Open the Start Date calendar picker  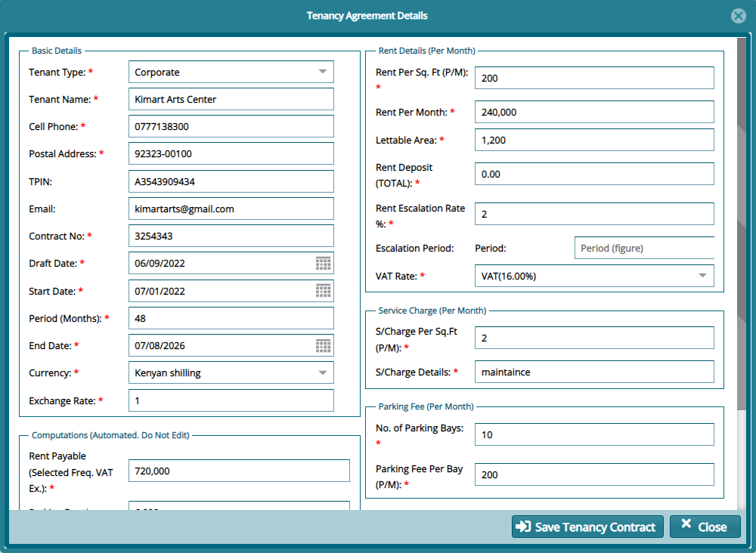[323, 290]
